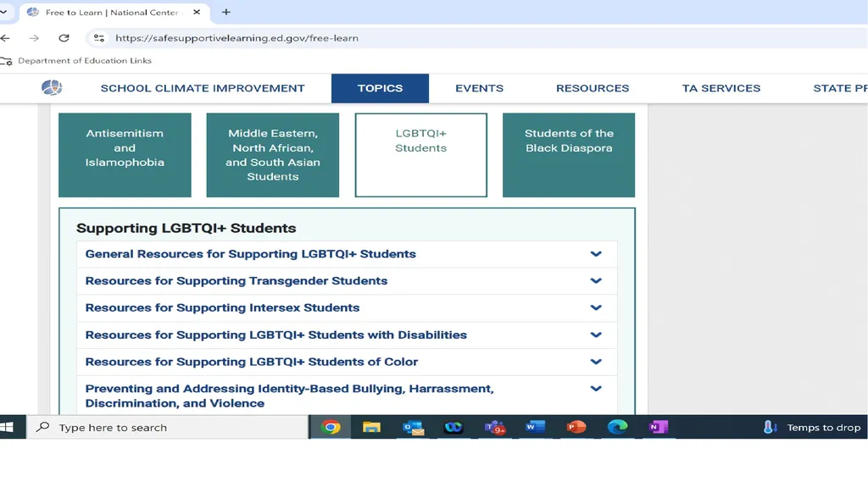
Task: Click the browser forward arrow
Action: click(x=34, y=38)
